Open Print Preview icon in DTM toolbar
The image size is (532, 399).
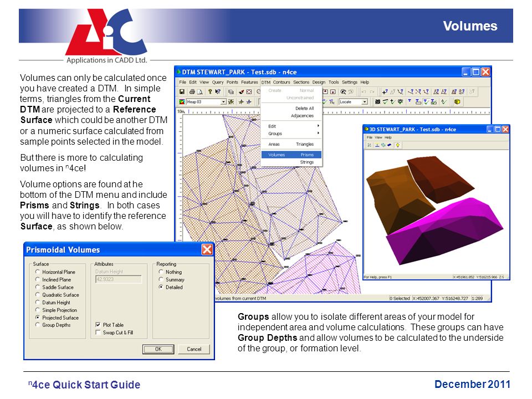(x=199, y=91)
